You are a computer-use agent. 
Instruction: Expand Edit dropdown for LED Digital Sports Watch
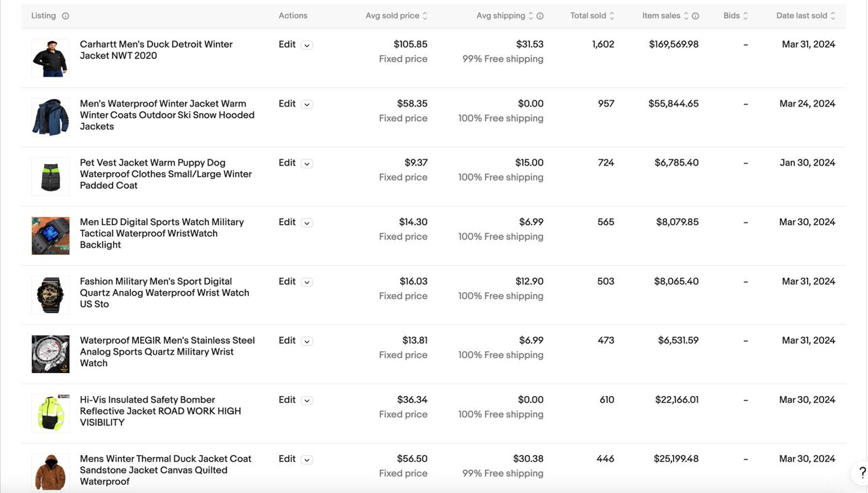pyautogui.click(x=307, y=222)
